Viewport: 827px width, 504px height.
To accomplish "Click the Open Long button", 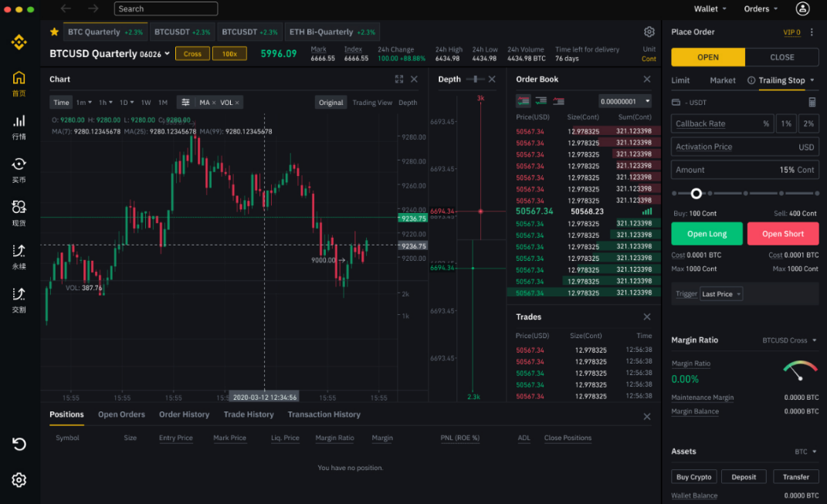I will click(707, 234).
